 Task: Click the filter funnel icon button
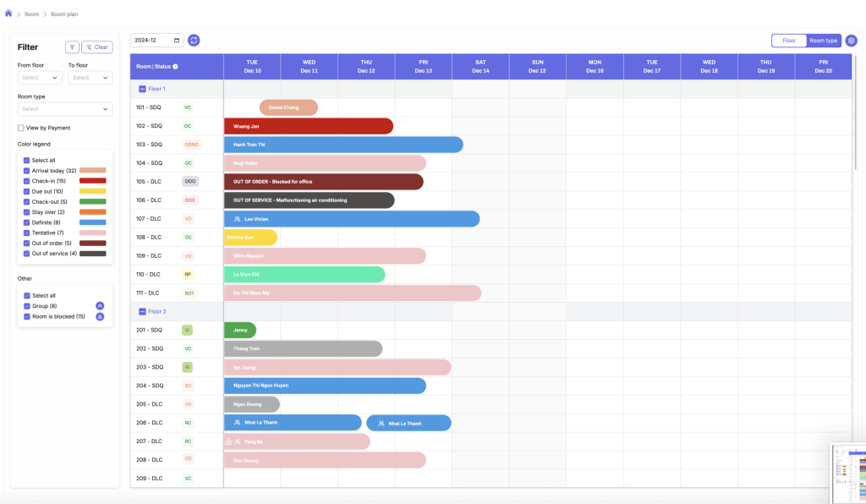(x=72, y=47)
